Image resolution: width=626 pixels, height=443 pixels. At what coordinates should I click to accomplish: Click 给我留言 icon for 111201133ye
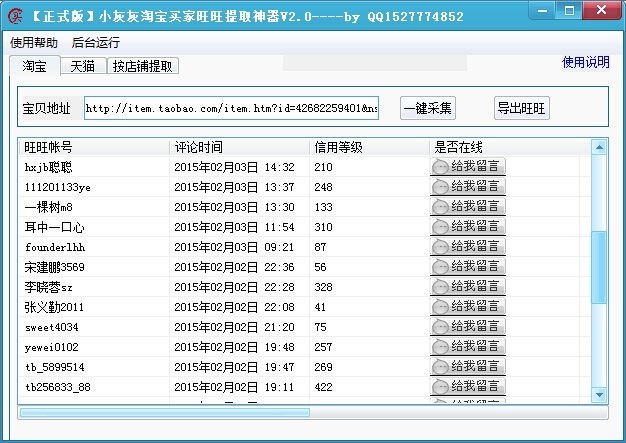point(467,187)
